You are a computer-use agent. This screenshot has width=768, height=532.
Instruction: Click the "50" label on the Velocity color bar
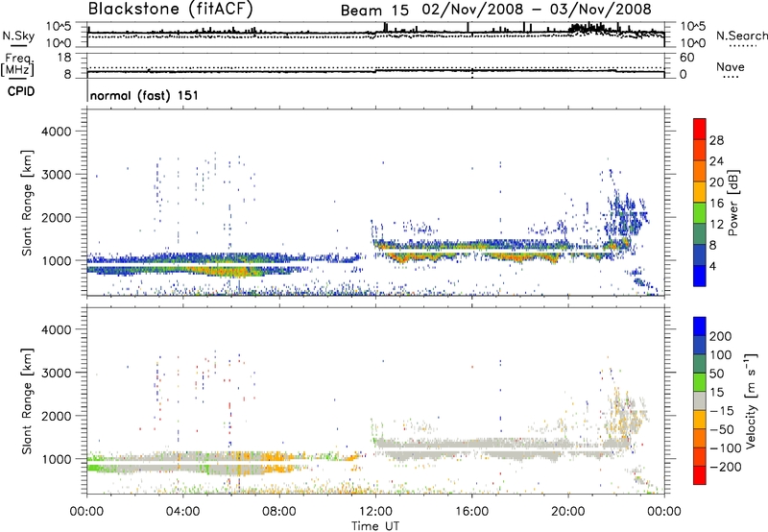(716, 374)
